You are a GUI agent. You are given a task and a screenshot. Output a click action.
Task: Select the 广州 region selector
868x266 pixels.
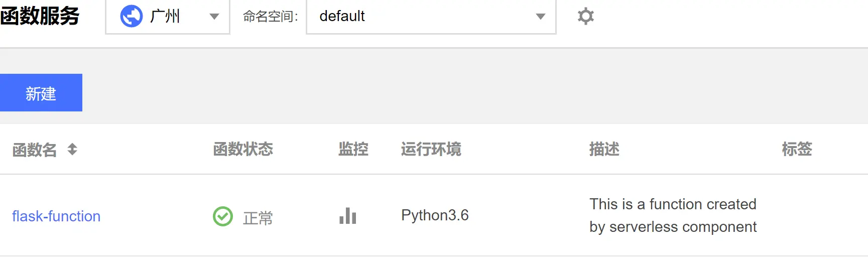pos(168,17)
